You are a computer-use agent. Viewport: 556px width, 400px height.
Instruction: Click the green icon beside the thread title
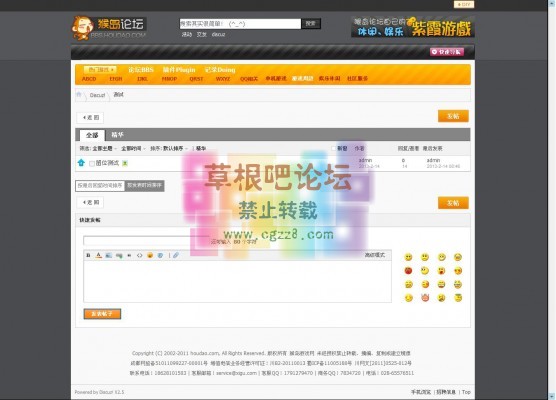(125, 163)
